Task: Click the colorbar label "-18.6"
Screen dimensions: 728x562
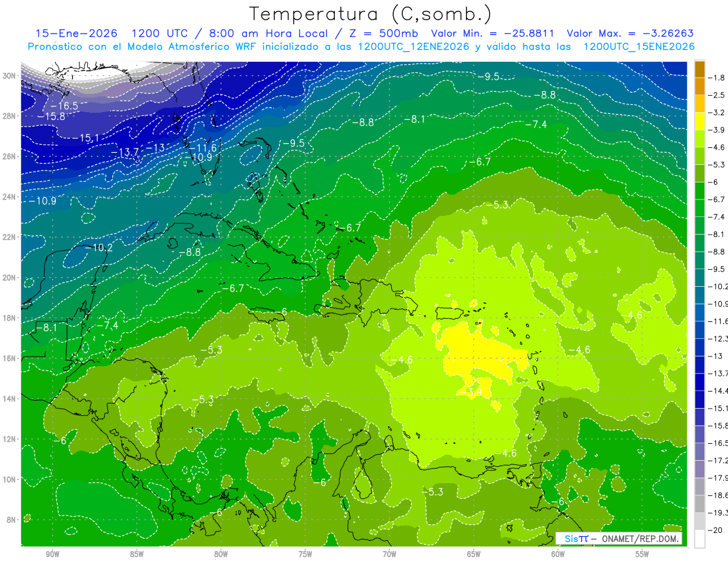Action: pos(719,495)
